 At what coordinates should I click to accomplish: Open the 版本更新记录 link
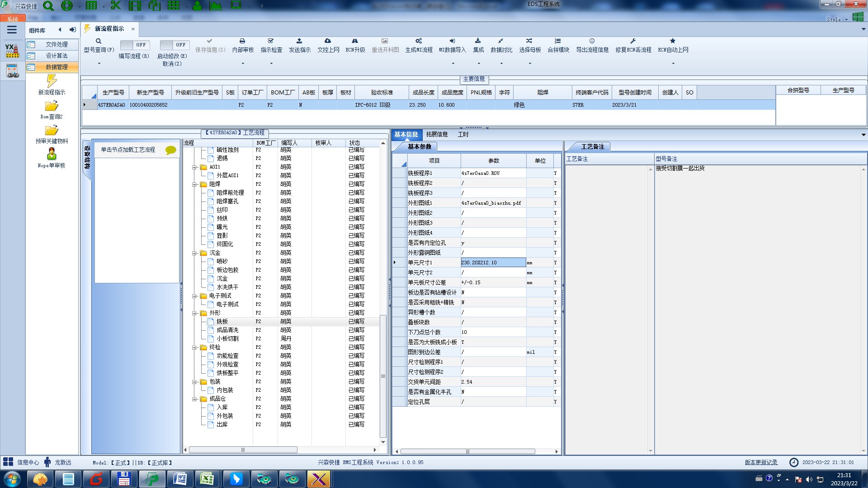pyautogui.click(x=761, y=462)
